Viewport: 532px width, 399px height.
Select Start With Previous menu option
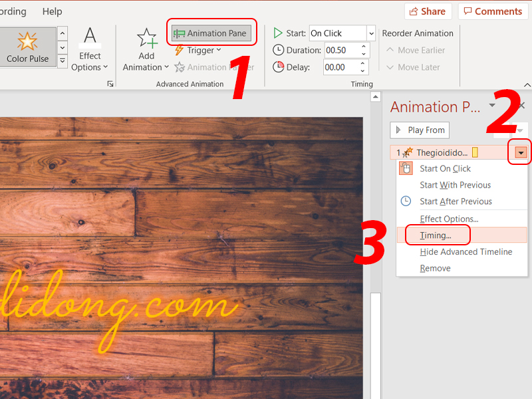pyautogui.click(x=455, y=185)
